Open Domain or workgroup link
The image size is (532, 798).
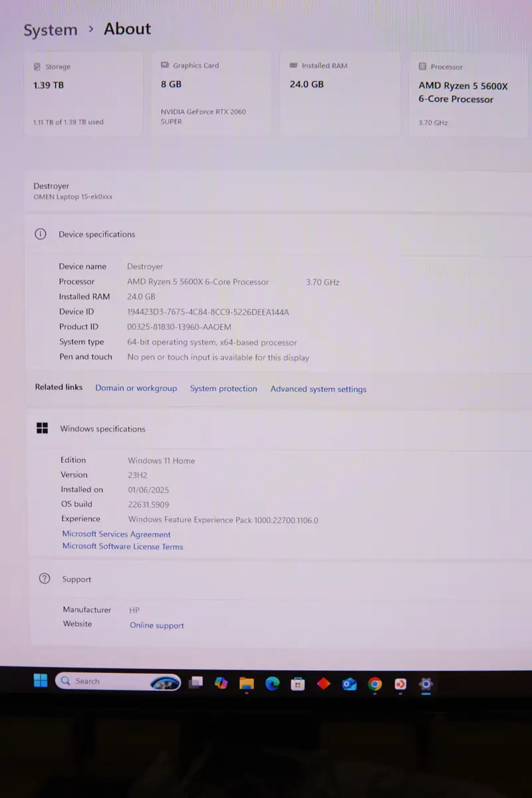coord(136,388)
